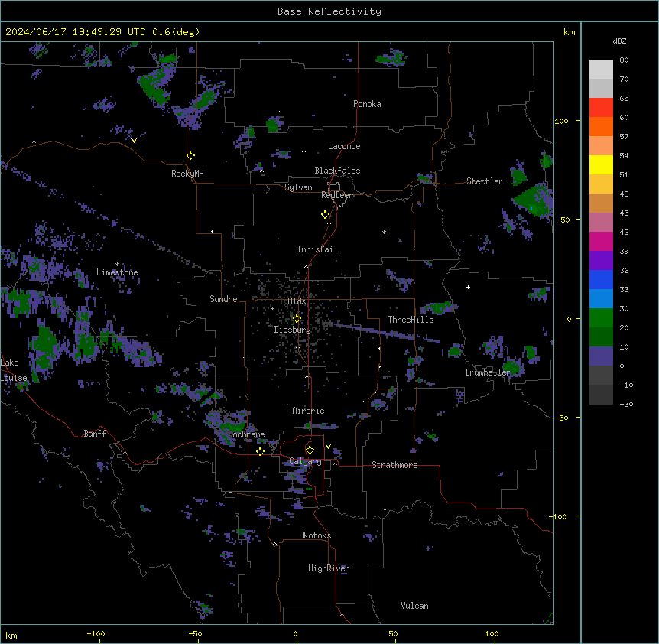
Task: Click the Stettler city label
Action: click(x=485, y=181)
